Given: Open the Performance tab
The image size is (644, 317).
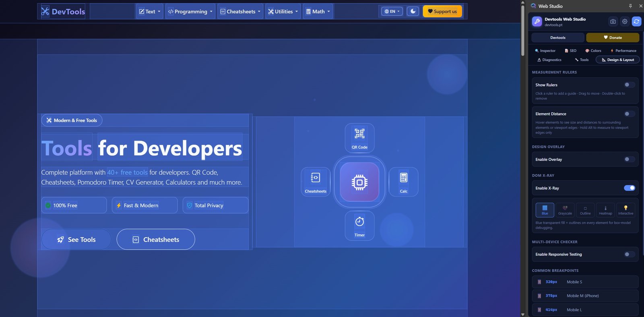Looking at the screenshot, I should (x=623, y=51).
